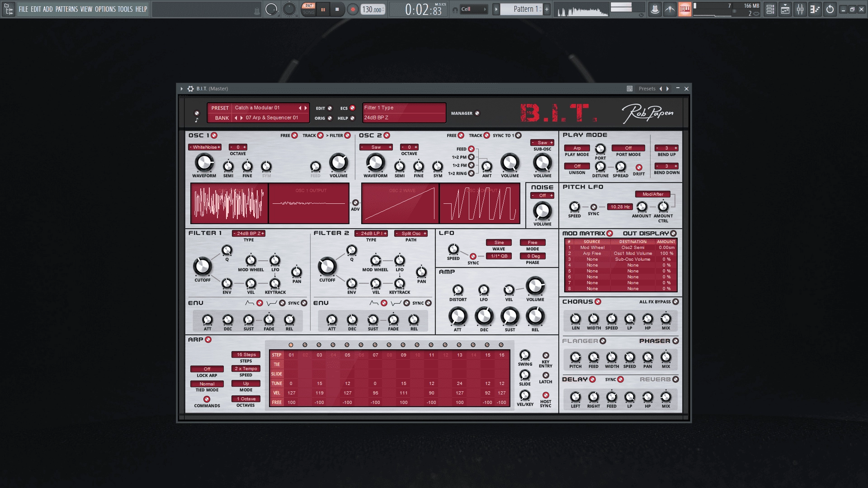The image size is (868, 488).
Task: Click the previous bank arrow in the BANK row
Action: pyautogui.click(x=236, y=118)
